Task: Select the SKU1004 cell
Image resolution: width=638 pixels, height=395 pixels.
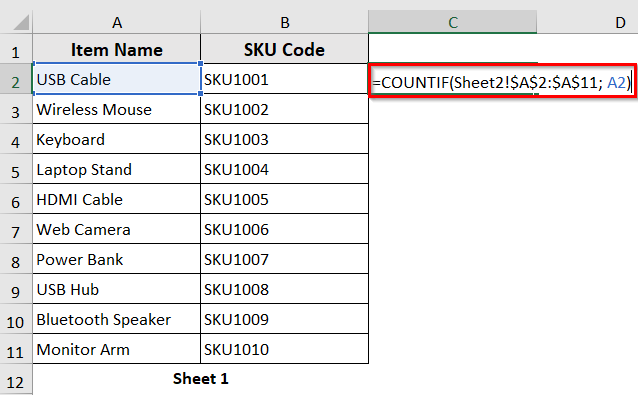Action: [284, 169]
